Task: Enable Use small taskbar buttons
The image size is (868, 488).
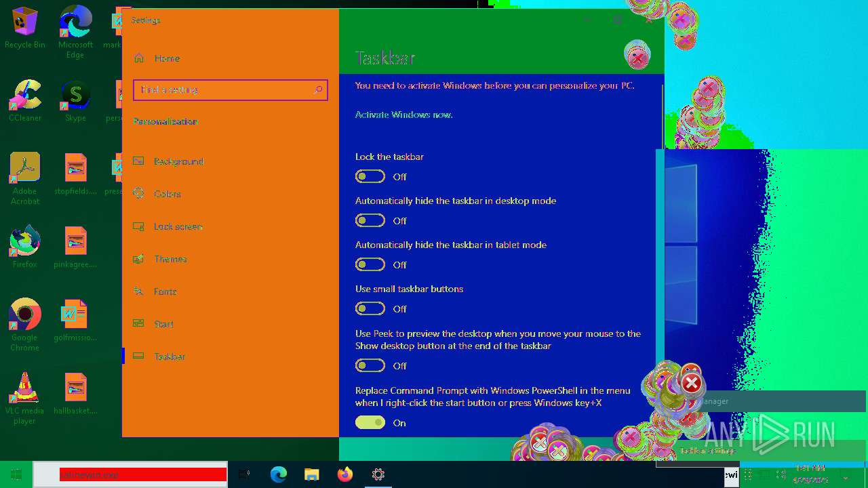Action: (370, 309)
